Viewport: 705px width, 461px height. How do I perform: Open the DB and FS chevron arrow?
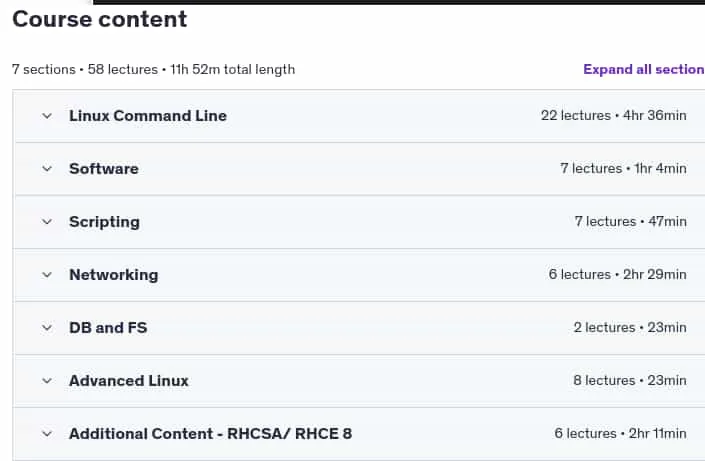coord(47,328)
